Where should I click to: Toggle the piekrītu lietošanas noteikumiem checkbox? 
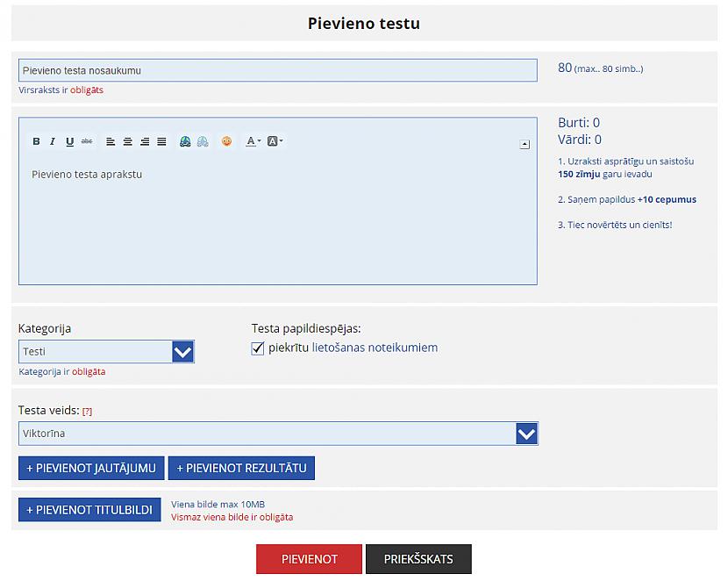(258, 348)
